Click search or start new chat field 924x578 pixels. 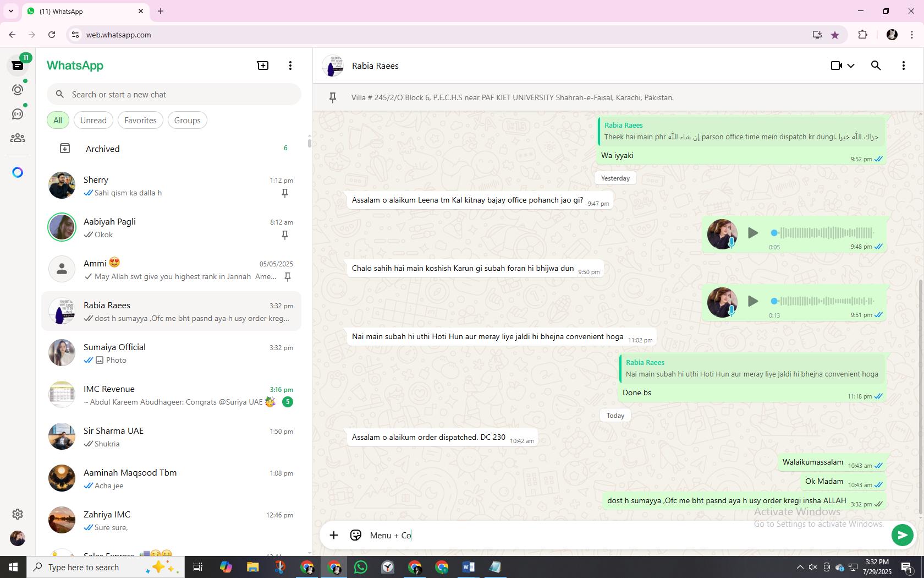click(x=174, y=95)
